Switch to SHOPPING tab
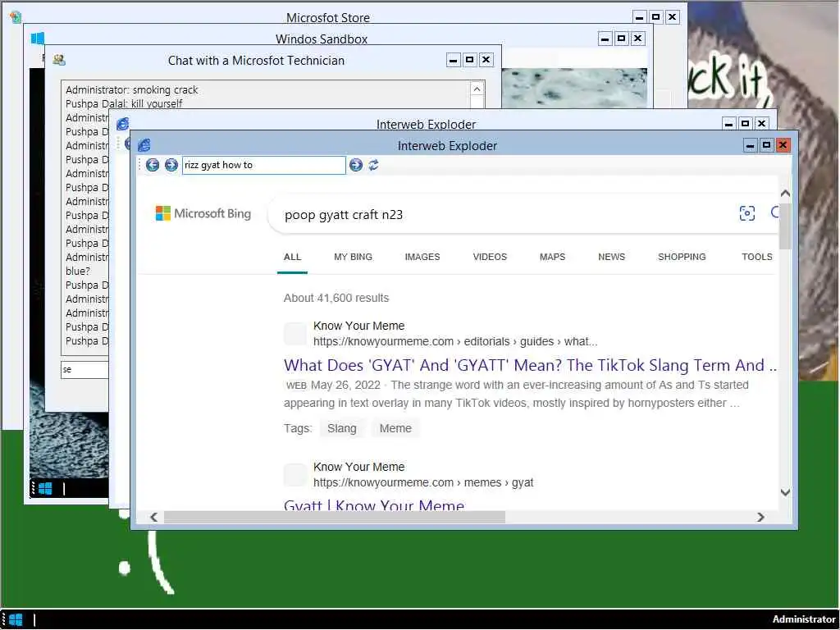840x630 pixels. [682, 257]
